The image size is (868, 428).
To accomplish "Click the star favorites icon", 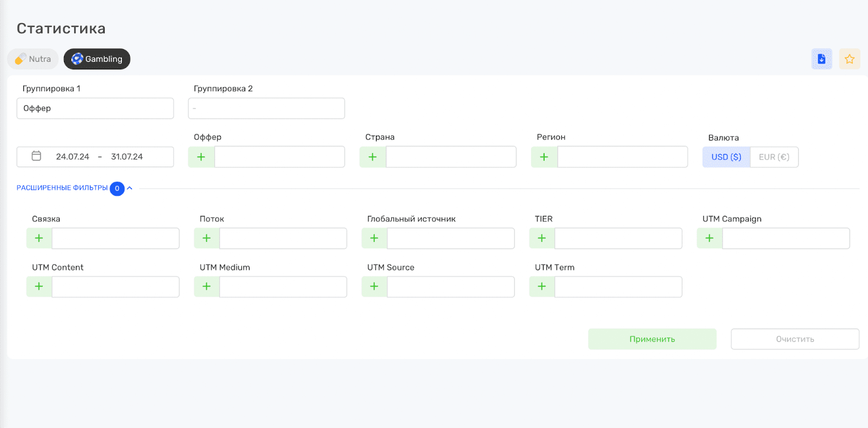I will [849, 59].
